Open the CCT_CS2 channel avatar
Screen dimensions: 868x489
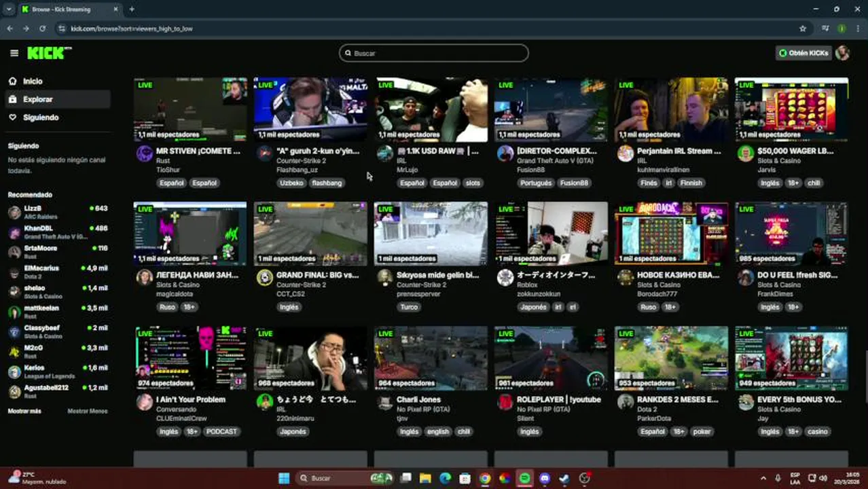pyautogui.click(x=265, y=278)
